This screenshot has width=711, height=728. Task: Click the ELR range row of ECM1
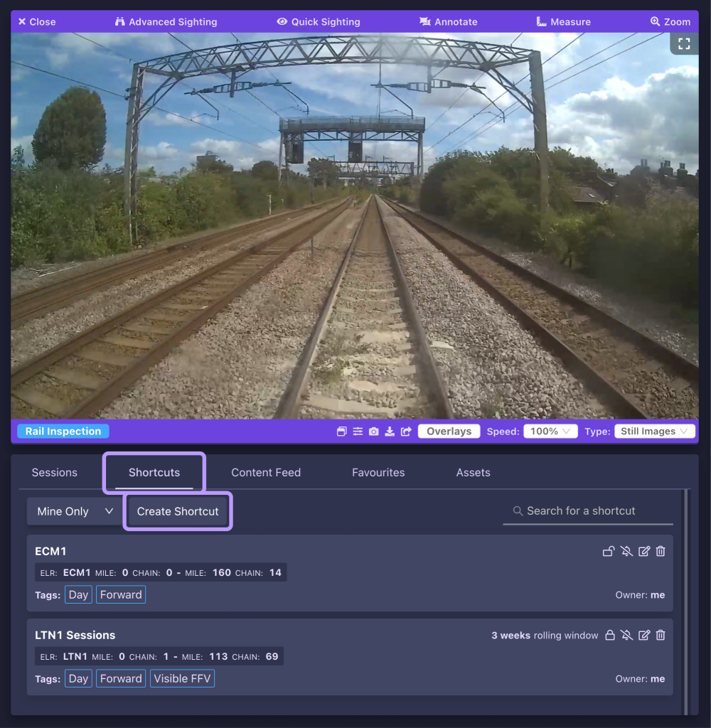(161, 572)
